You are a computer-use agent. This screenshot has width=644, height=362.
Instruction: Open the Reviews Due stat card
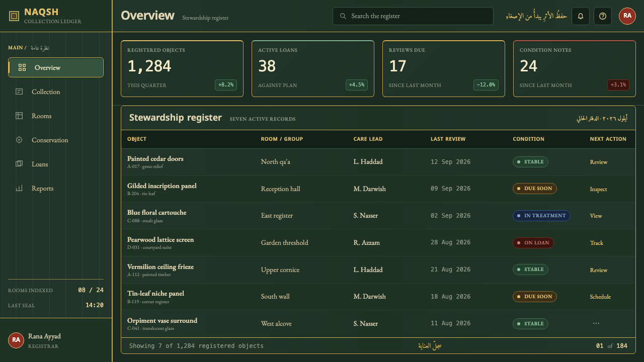pyautogui.click(x=444, y=68)
